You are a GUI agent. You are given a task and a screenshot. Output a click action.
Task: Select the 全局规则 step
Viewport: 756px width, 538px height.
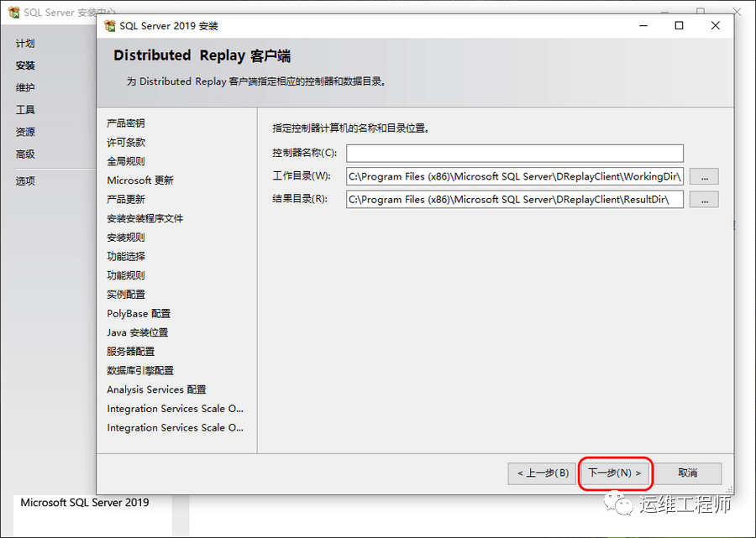pyautogui.click(x=126, y=161)
